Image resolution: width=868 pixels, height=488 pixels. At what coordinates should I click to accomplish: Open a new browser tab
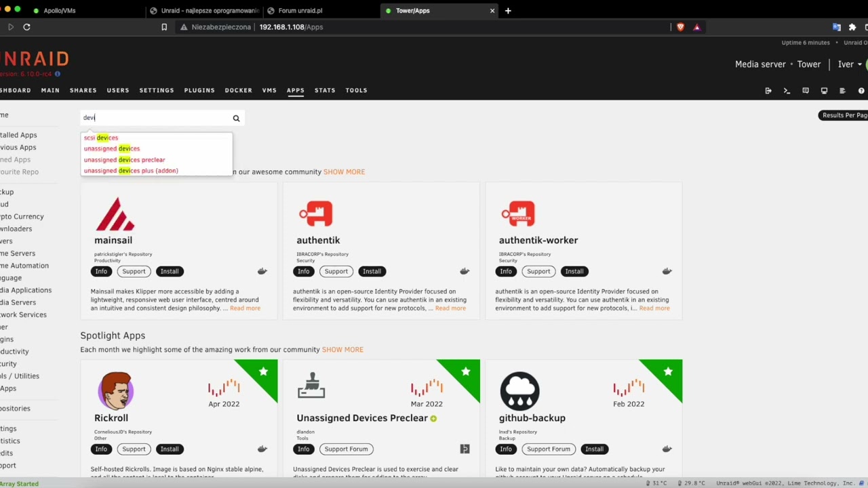(x=508, y=11)
